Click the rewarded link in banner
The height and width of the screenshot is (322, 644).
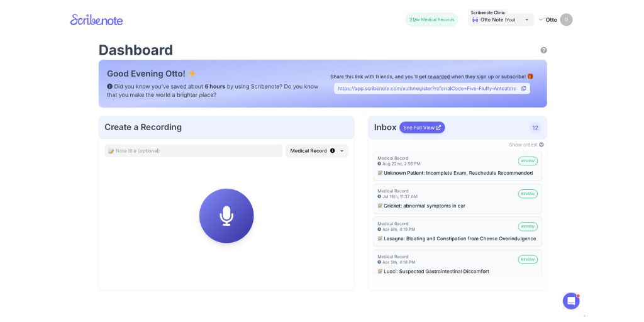point(439,77)
